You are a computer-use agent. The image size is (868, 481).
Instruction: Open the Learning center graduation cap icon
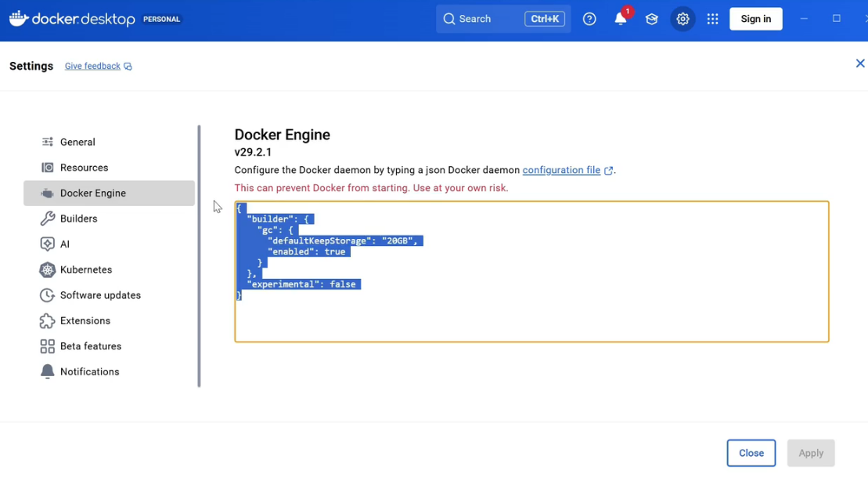click(651, 19)
